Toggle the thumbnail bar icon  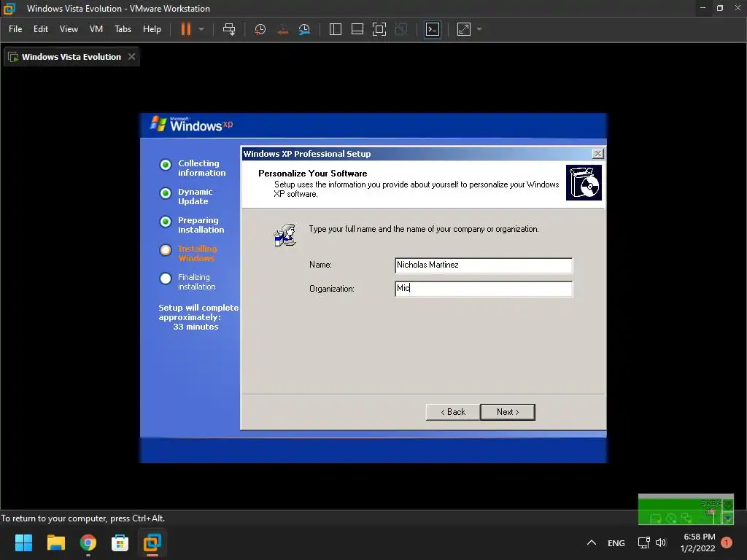click(357, 29)
